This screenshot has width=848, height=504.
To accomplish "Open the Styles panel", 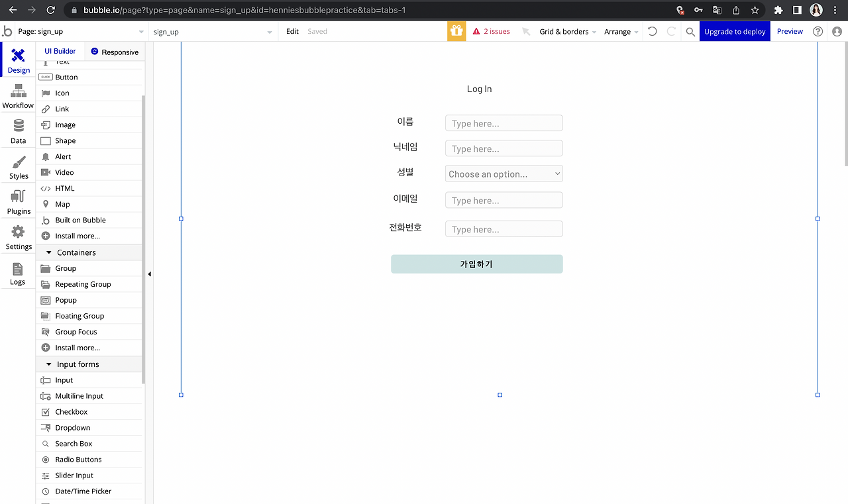I will click(x=18, y=166).
